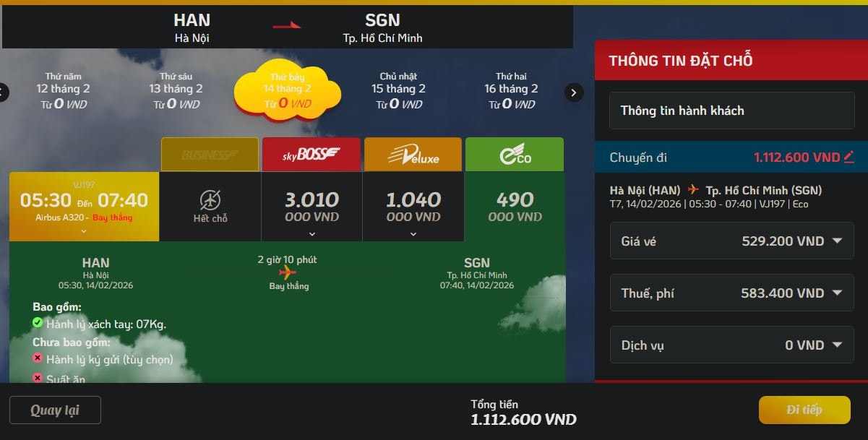868x440 pixels.
Task: Select the Thứ hai 16 tháng 2 date
Action: tap(512, 90)
